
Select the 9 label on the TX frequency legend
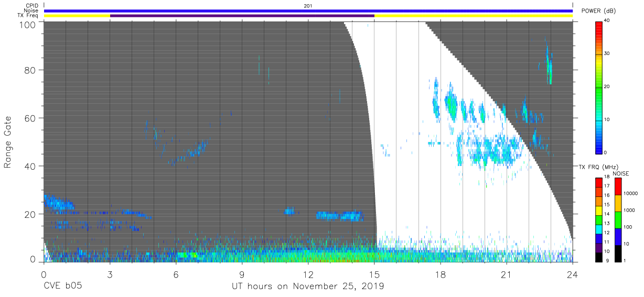click(x=607, y=260)
